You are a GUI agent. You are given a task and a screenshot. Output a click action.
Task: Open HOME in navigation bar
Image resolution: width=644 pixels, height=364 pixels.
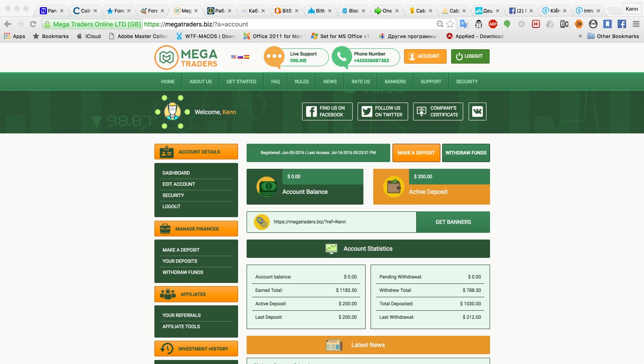pos(168,81)
